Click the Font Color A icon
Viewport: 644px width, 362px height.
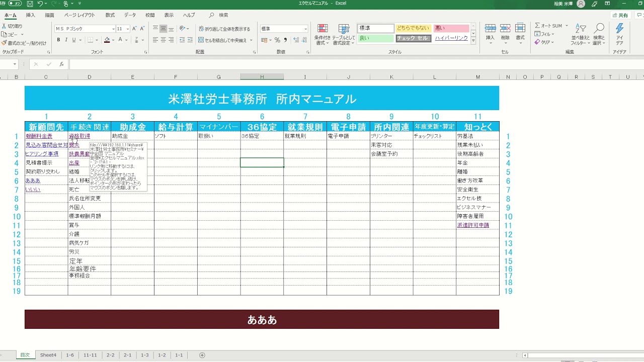coord(120,40)
